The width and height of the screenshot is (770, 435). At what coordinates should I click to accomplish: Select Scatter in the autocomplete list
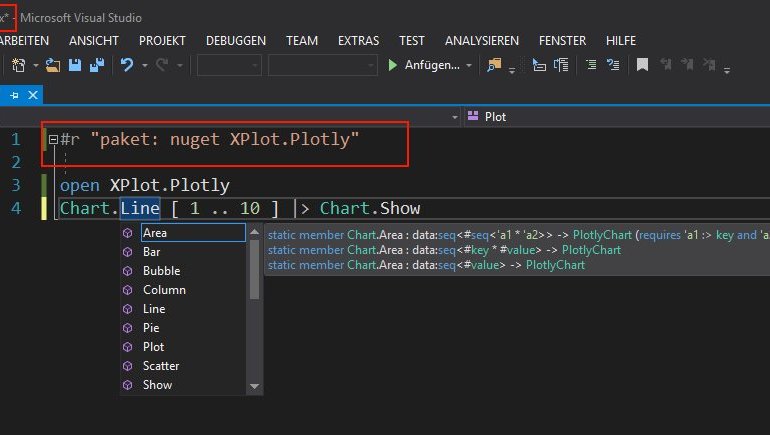coord(161,366)
